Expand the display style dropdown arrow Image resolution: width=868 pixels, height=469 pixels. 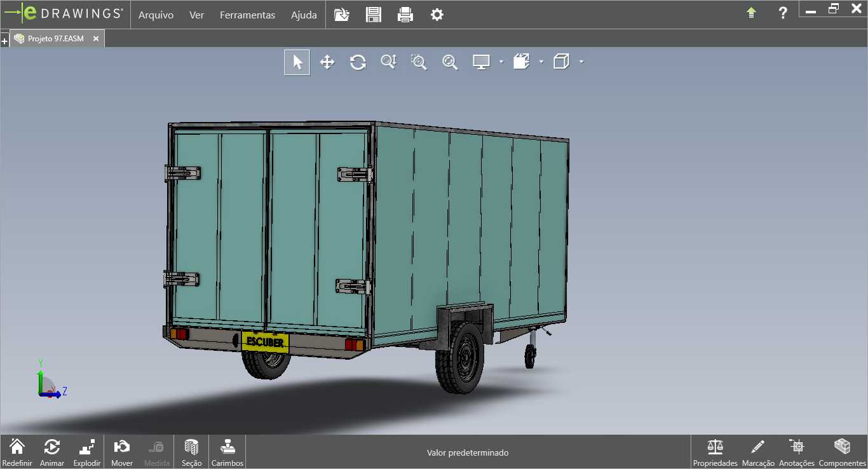[x=581, y=62]
